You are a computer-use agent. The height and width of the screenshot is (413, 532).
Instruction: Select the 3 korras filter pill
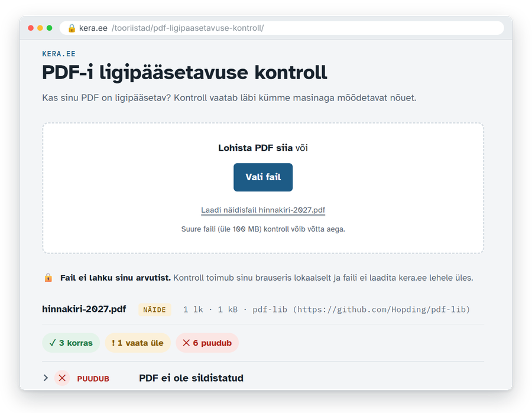71,343
